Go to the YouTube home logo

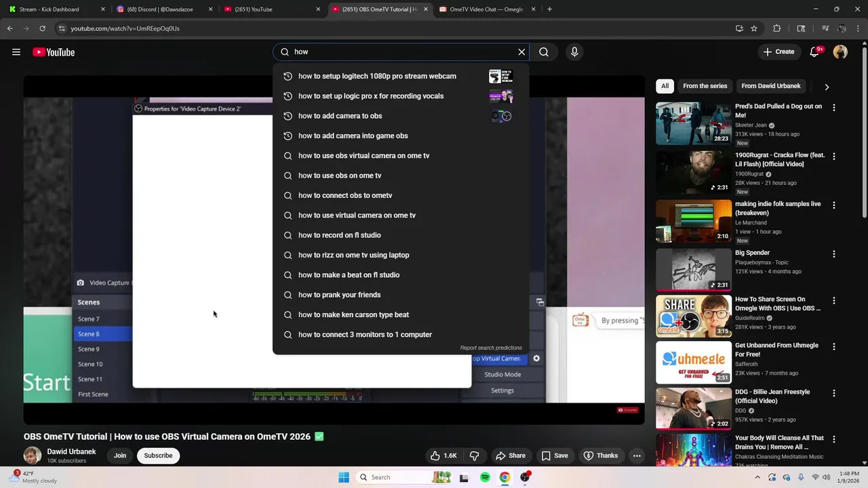click(54, 52)
